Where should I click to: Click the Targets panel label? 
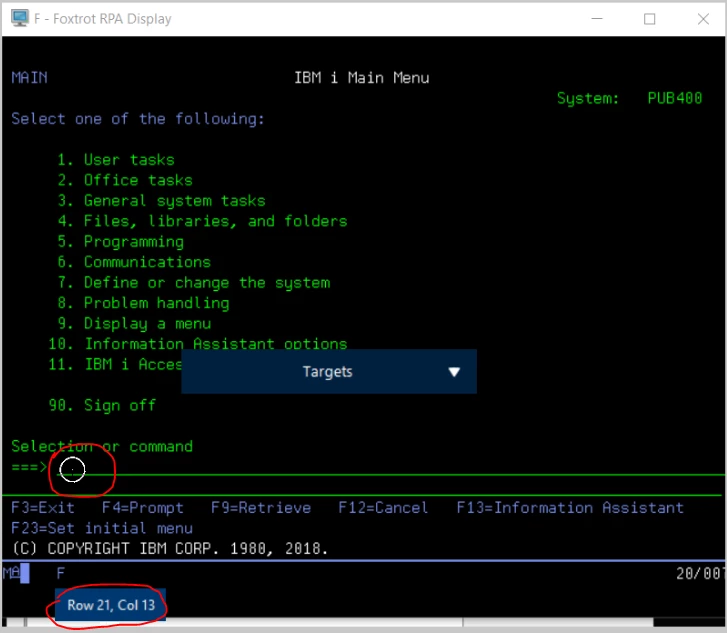(x=327, y=372)
